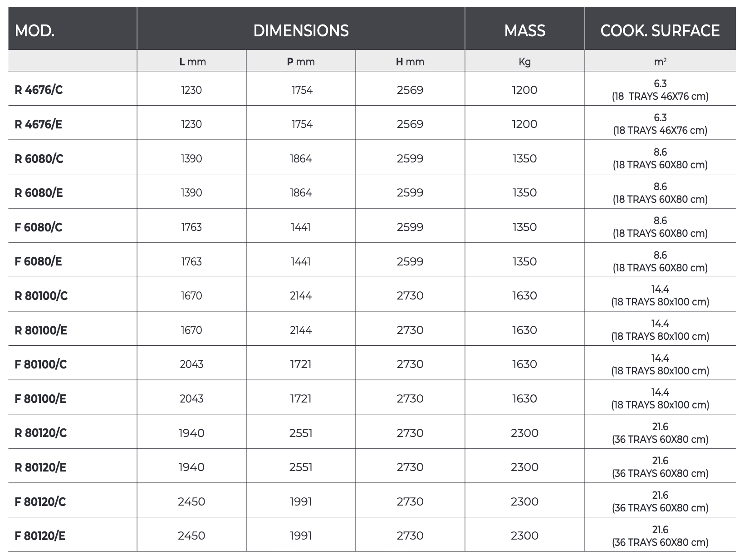Click model R 80120/C label
This screenshot has width=754, height=560.
(40, 433)
